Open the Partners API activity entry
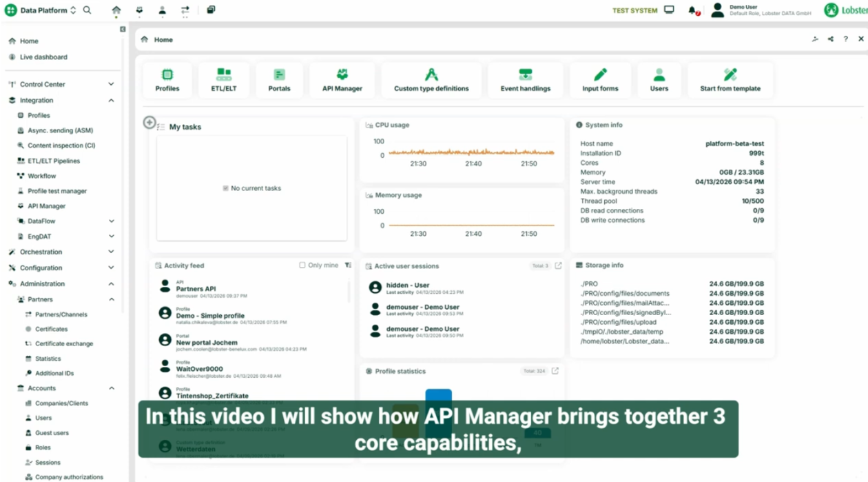This screenshot has height=482, width=868. (196, 289)
